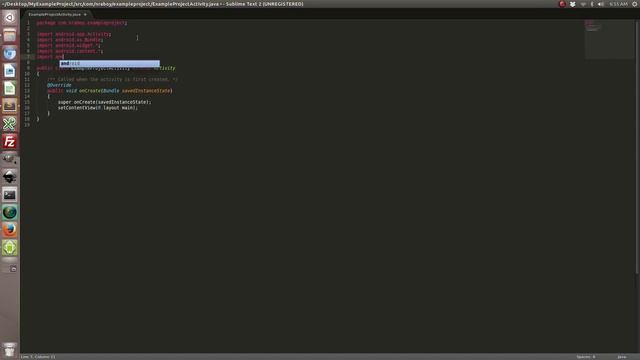Open the Terminal from the dock

tap(9, 195)
